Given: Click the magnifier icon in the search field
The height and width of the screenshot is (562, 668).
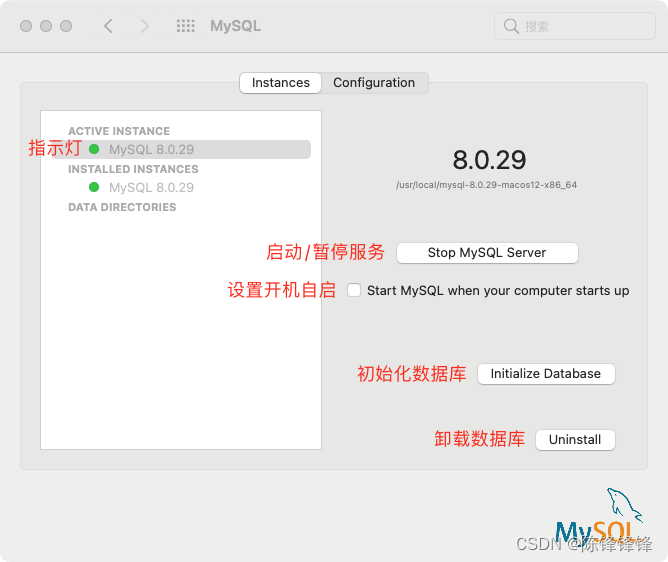Looking at the screenshot, I should [511, 26].
